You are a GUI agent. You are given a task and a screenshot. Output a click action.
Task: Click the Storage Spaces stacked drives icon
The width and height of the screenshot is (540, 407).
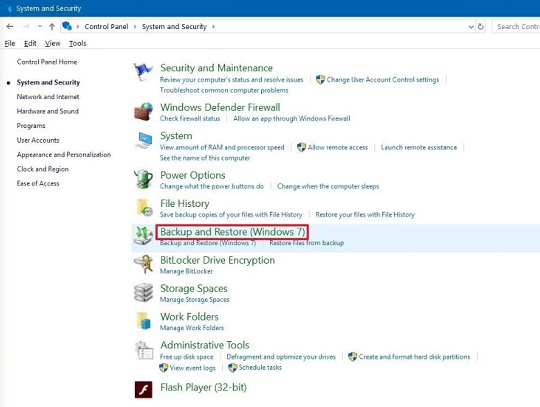pyautogui.click(x=143, y=292)
